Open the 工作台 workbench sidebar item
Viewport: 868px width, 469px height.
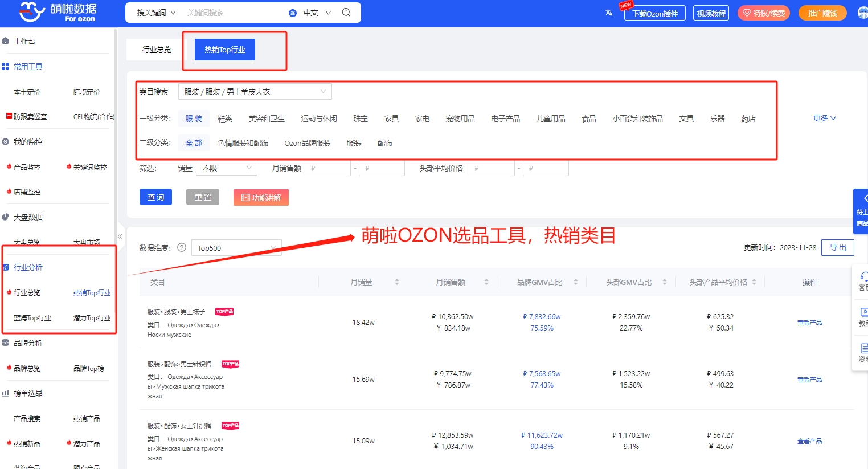pyautogui.click(x=24, y=41)
